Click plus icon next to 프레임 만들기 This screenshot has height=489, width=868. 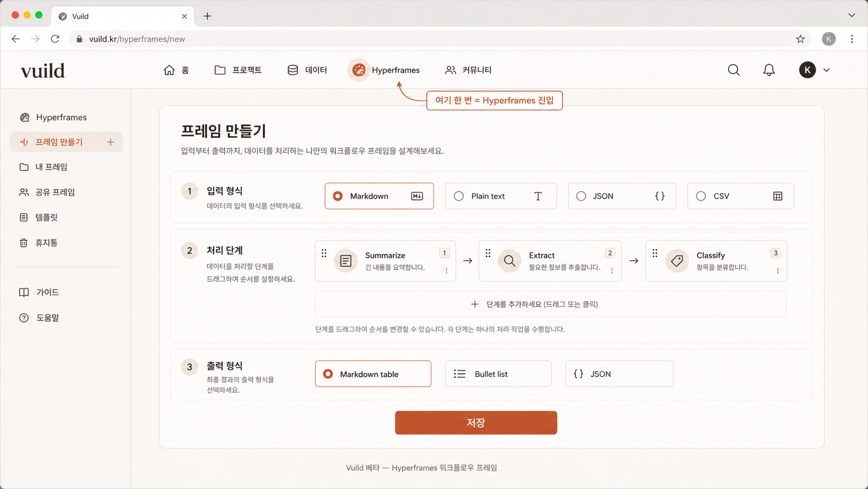click(111, 142)
